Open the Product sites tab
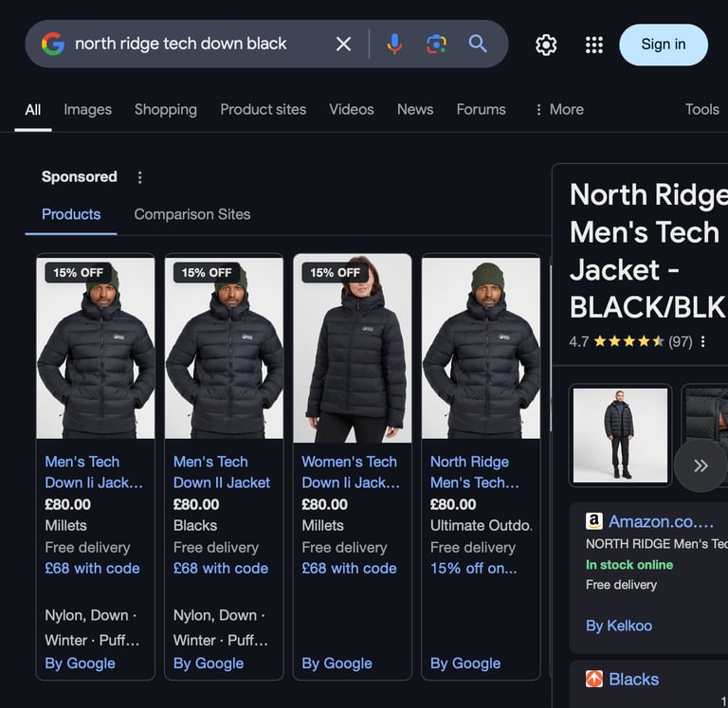 coord(264,110)
